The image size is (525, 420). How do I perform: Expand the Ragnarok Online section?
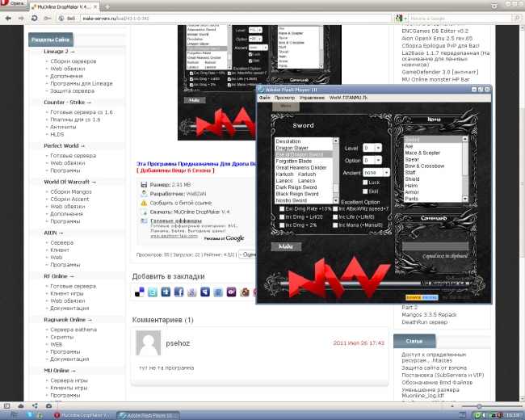(68, 320)
